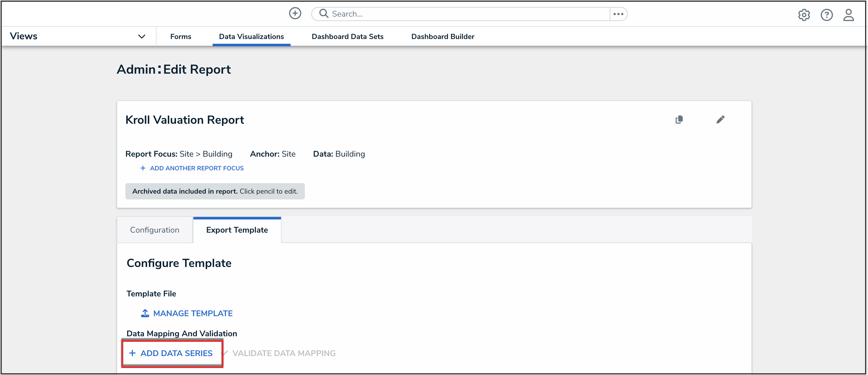Open the Dashboard Data Sets tab
This screenshot has width=868, height=375.
coord(347,36)
